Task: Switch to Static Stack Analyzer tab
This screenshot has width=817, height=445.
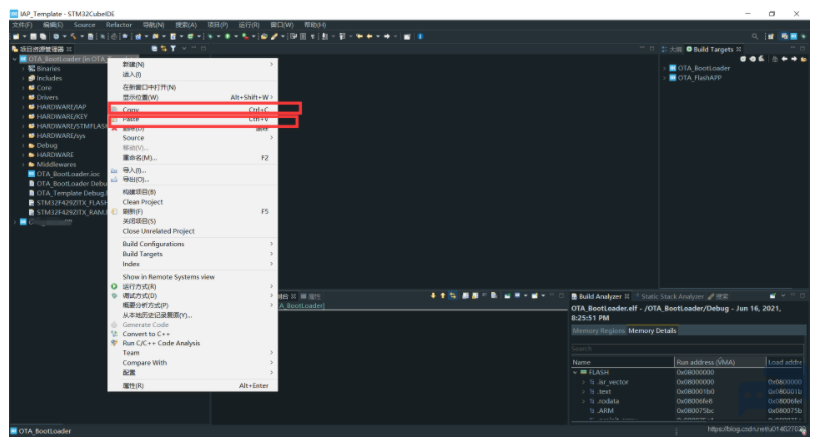Action: pos(672,296)
